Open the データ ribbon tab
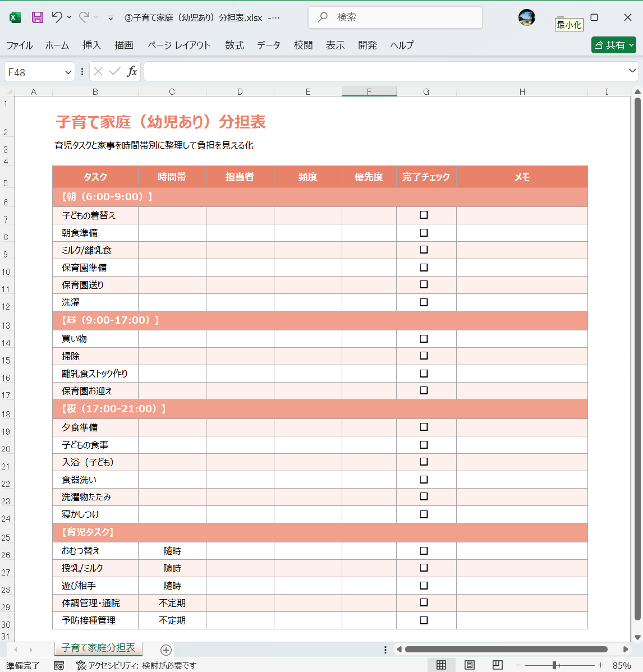 point(269,45)
